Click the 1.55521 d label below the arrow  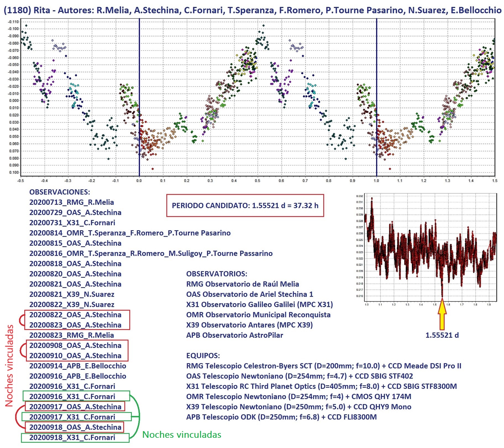(442, 335)
